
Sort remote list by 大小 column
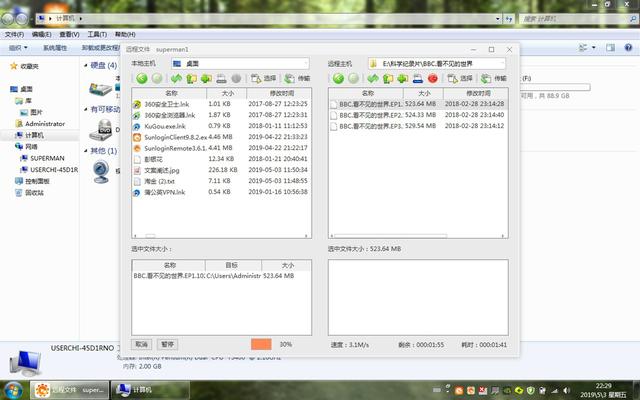[x=423, y=93]
